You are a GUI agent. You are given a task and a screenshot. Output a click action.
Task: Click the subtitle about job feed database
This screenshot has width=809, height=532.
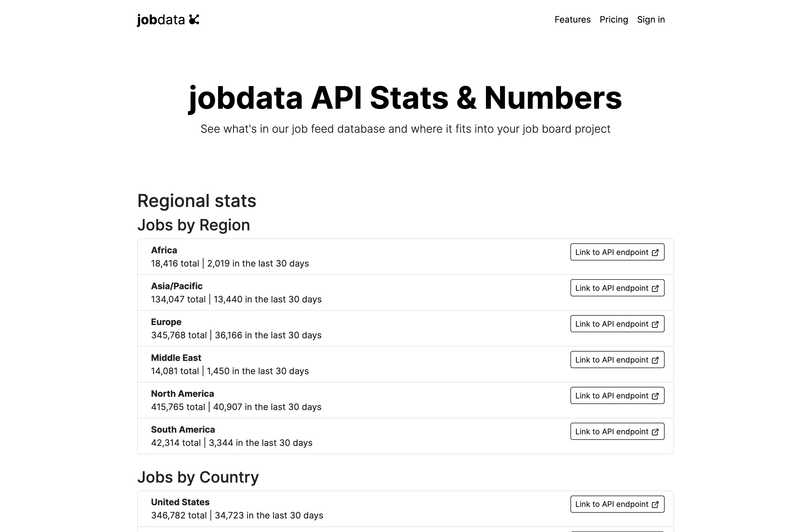pyautogui.click(x=405, y=129)
